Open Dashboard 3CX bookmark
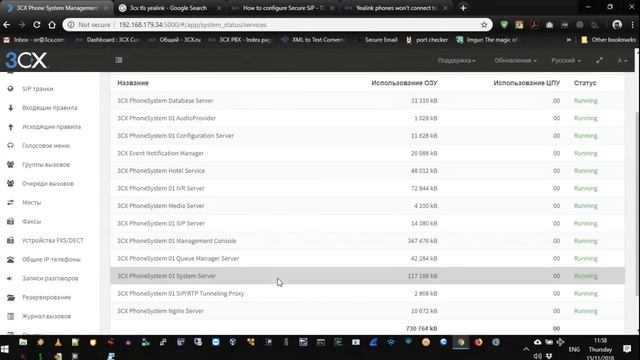 108,40
